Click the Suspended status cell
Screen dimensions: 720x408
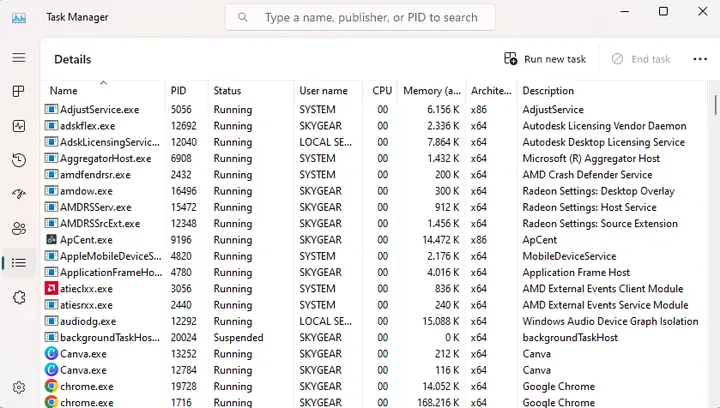pos(238,338)
